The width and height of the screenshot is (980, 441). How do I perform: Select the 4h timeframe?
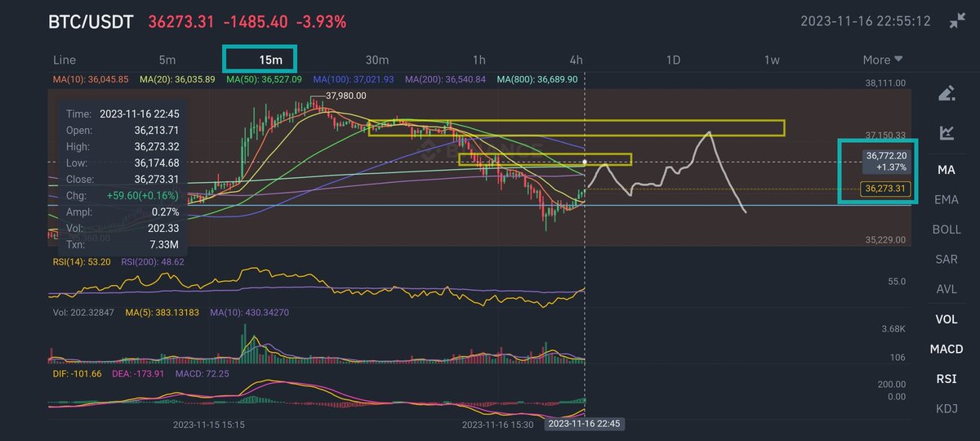pos(577,60)
